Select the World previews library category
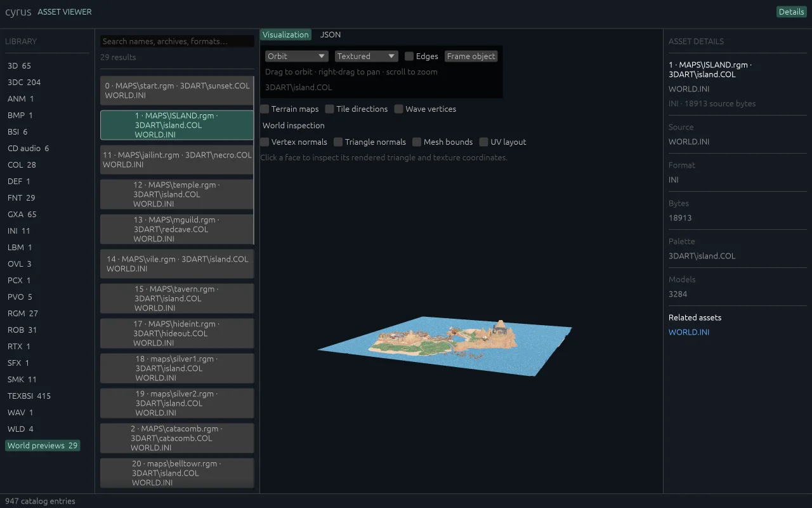812x508 pixels. tap(43, 446)
